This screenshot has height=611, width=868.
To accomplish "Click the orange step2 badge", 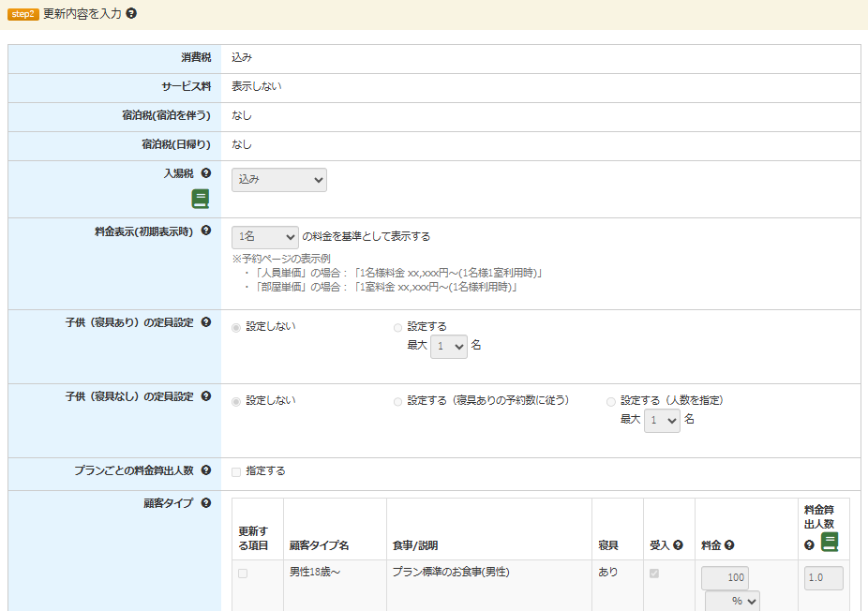I will pos(22,14).
